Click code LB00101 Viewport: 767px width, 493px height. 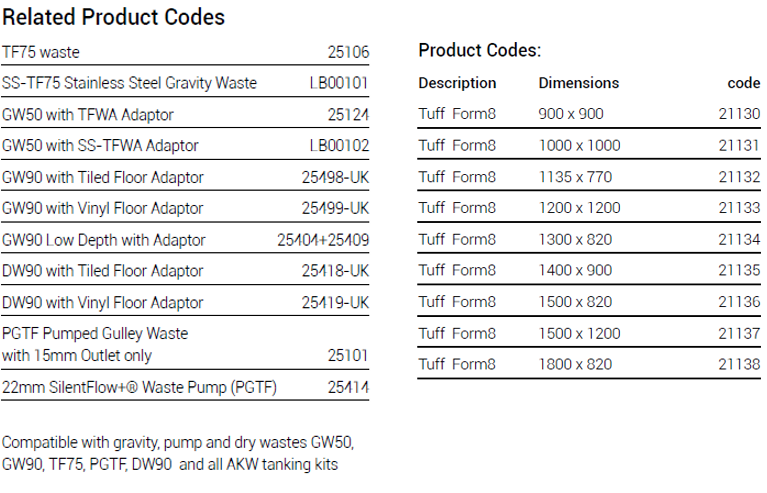coord(339,83)
